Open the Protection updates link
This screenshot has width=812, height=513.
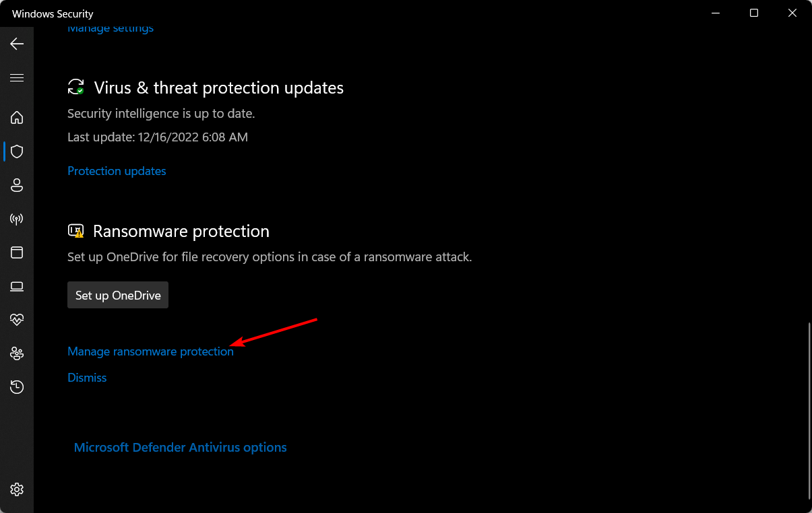[x=117, y=171]
